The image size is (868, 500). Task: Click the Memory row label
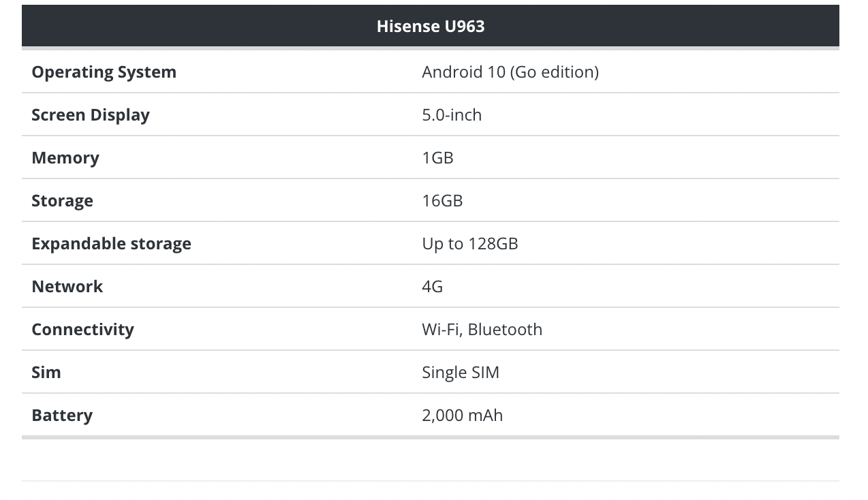[65, 158]
